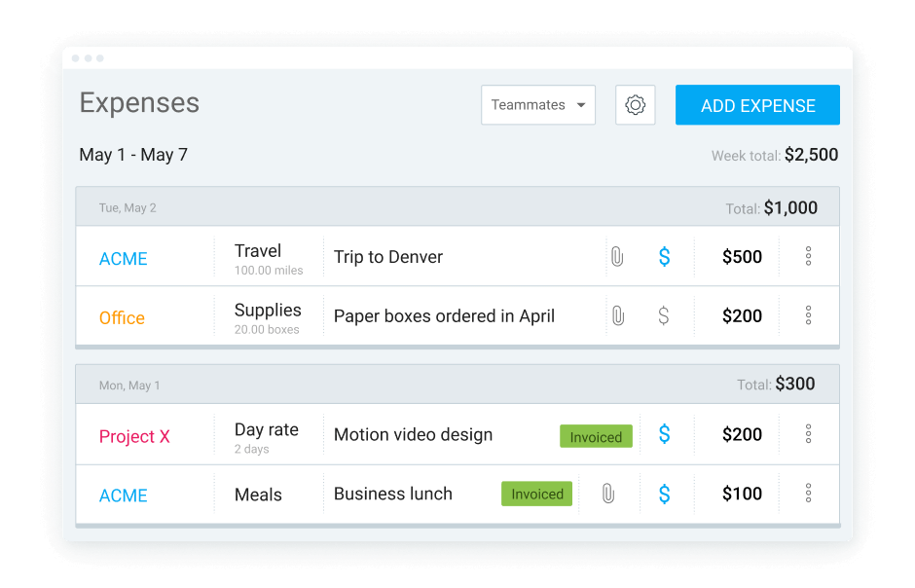The height and width of the screenshot is (588, 915).
Task: Select the Meals category cell
Action: click(258, 495)
